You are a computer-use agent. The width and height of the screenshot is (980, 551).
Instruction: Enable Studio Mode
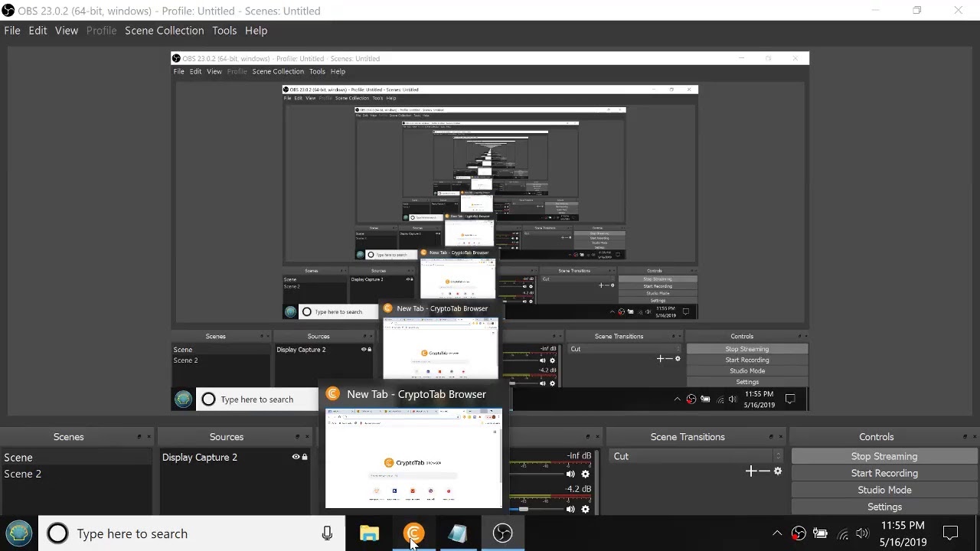[884, 490]
